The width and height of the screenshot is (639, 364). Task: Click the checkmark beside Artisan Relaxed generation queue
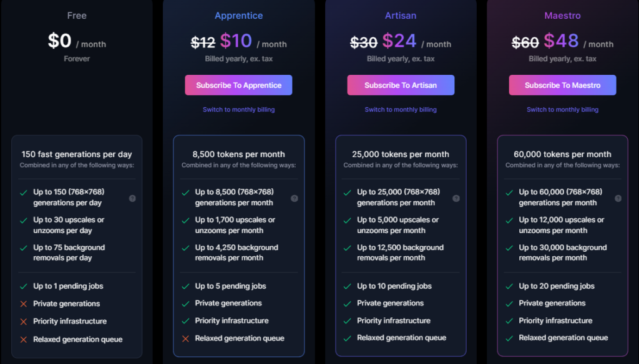[347, 338]
